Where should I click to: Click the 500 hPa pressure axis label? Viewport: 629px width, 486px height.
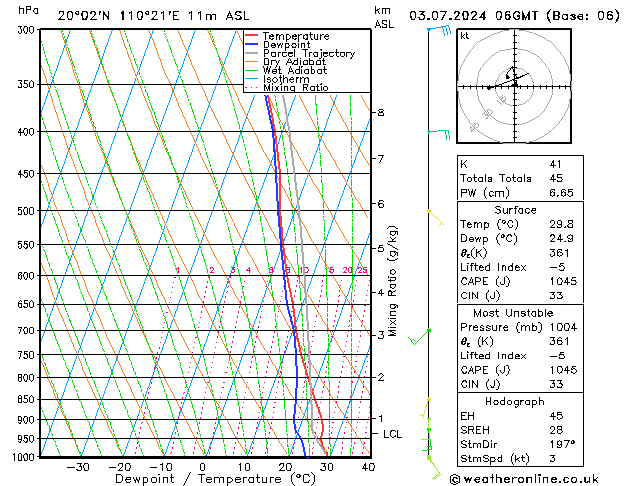tap(26, 211)
